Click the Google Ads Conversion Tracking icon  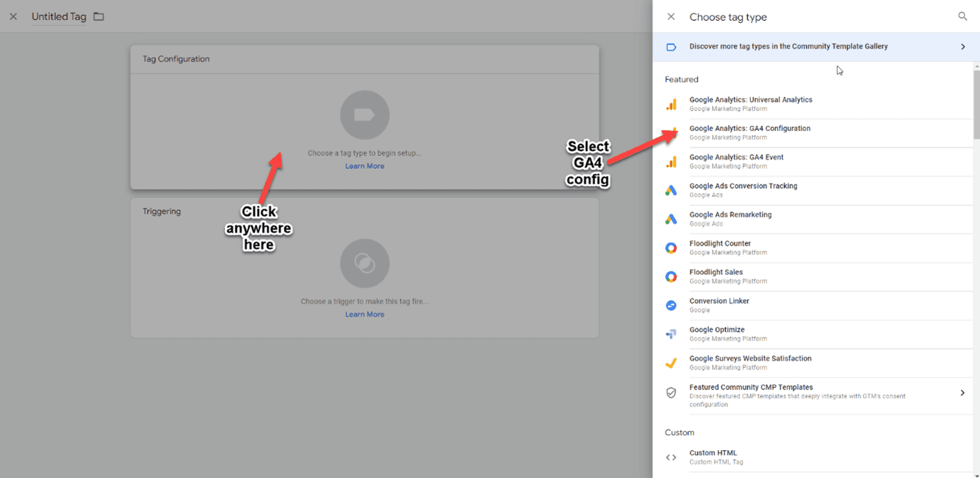(671, 190)
